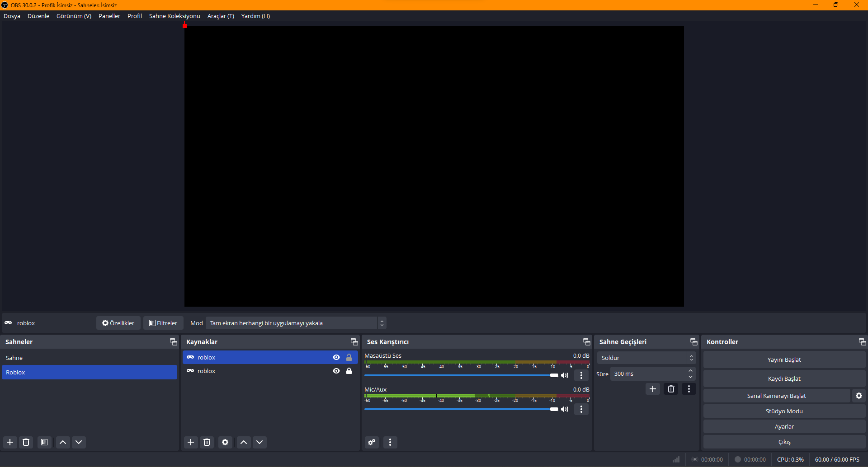Remove selected source with trash icon in Kaynaklar
This screenshot has width=868, height=467.
[x=207, y=442]
